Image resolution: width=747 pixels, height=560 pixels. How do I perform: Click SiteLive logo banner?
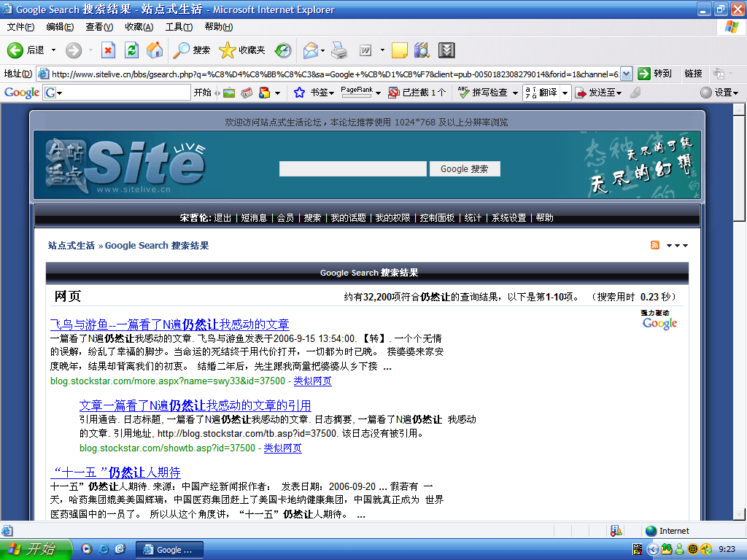[x=126, y=166]
